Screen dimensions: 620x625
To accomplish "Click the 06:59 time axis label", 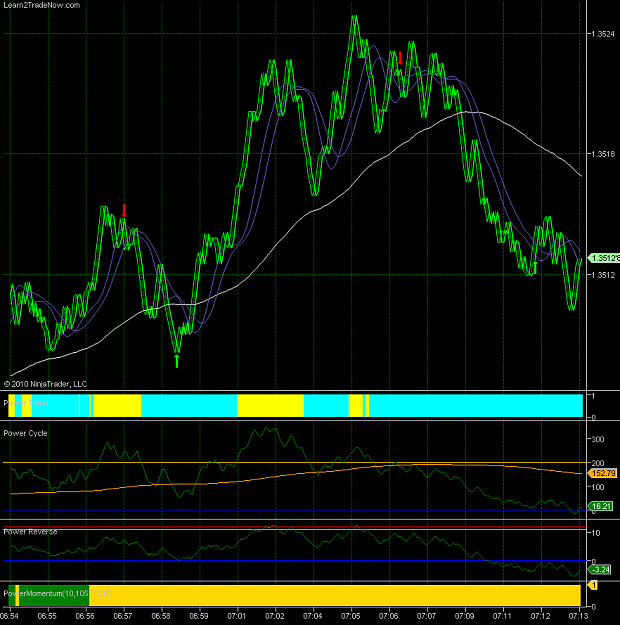I will (199, 616).
